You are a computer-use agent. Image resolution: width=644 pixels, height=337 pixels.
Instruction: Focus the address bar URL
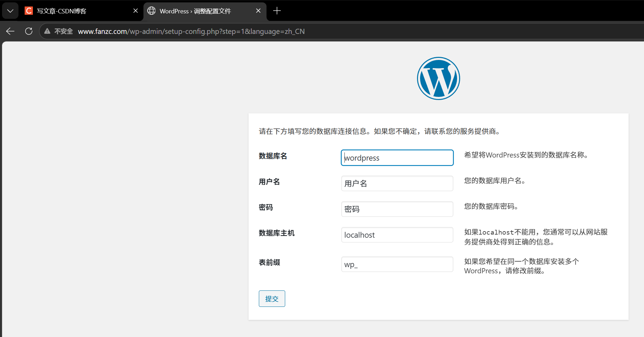tap(191, 32)
